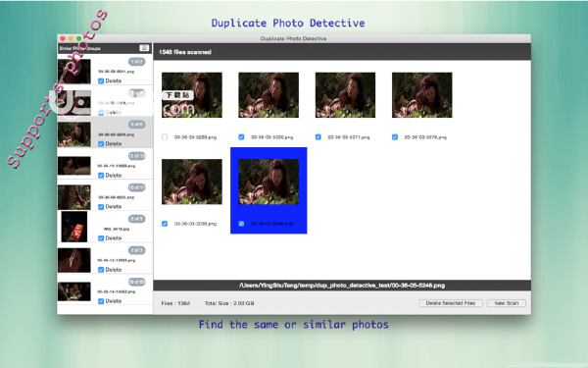
Task: Open the '10 of 11' group thumbnail in sidebar
Action: pyautogui.click(x=74, y=197)
